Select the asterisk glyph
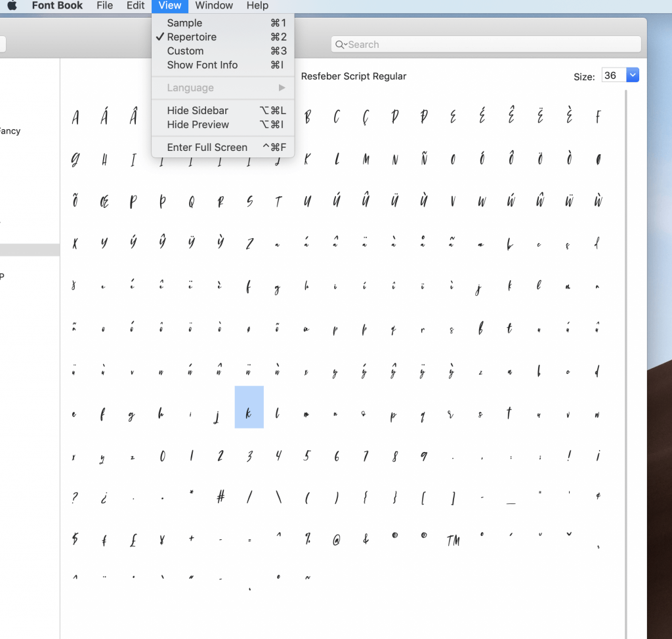The width and height of the screenshot is (672, 639). tap(191, 492)
